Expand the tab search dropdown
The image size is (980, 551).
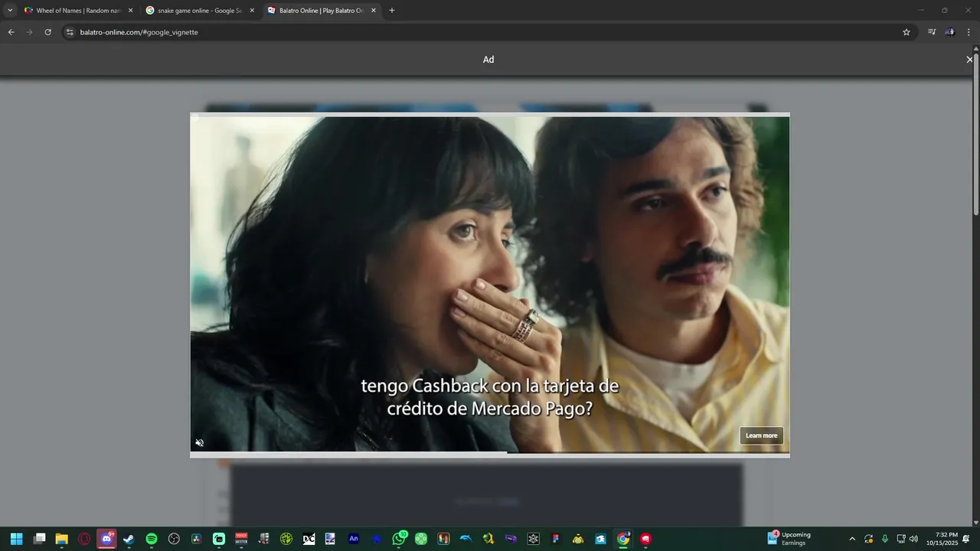[x=10, y=11]
